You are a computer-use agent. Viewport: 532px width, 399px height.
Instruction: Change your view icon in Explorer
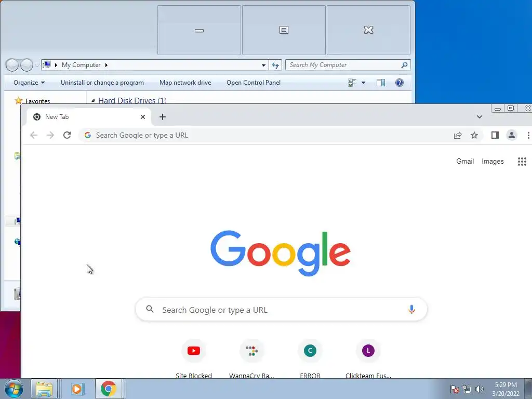tap(352, 83)
